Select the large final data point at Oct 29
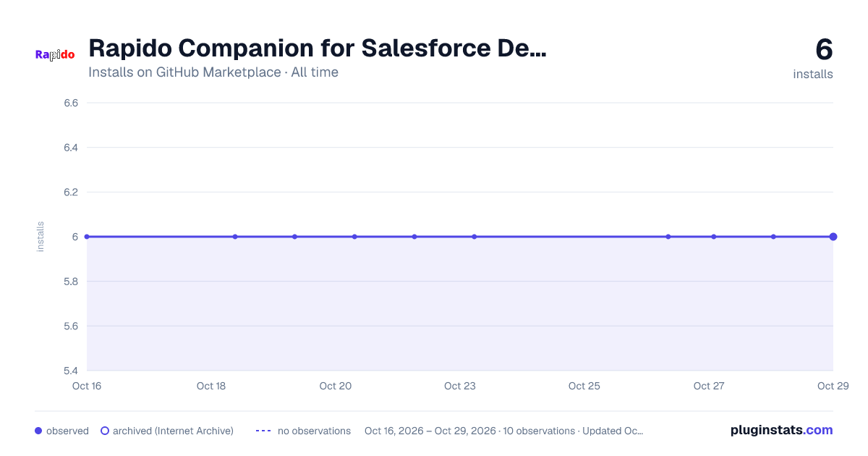The height and width of the screenshot is (456, 868). (833, 237)
